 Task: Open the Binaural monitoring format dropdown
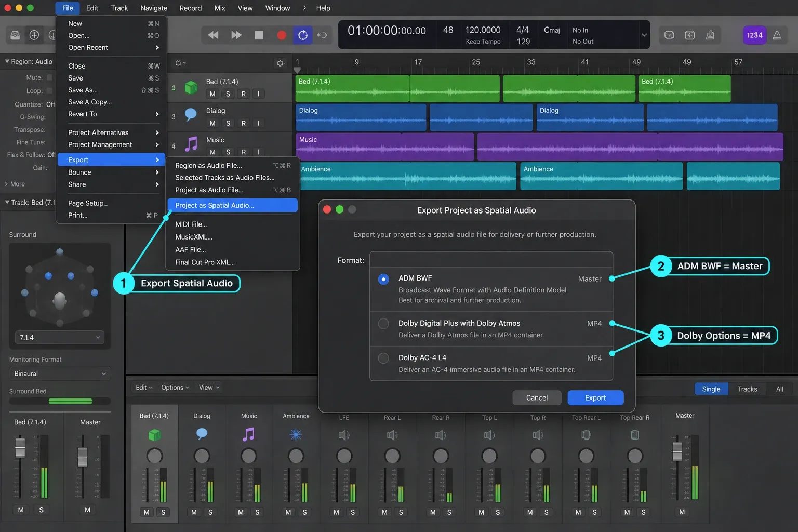tap(60, 374)
